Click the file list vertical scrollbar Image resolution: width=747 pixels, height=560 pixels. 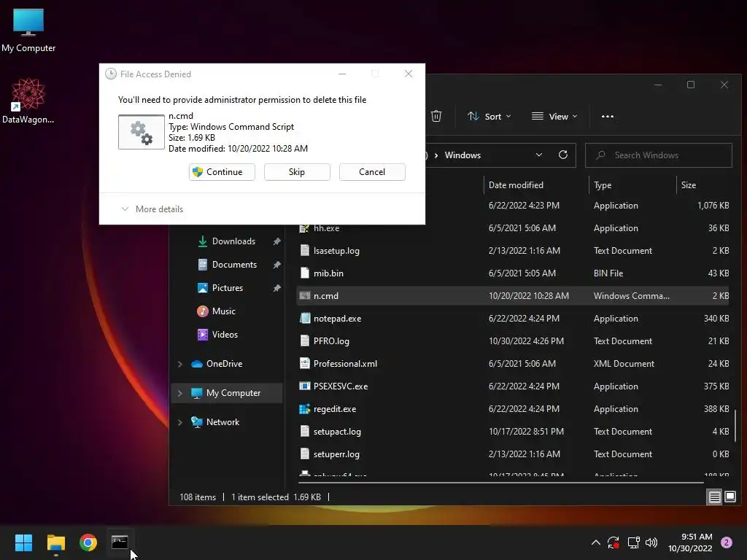[735, 426]
